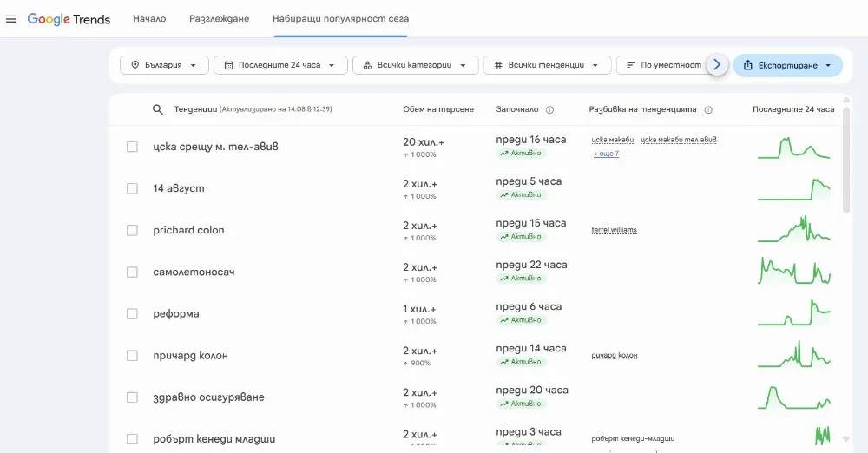The height and width of the screenshot is (453, 868).
Task: Open trend sparkline for самолетоносач
Action: pyautogui.click(x=793, y=271)
